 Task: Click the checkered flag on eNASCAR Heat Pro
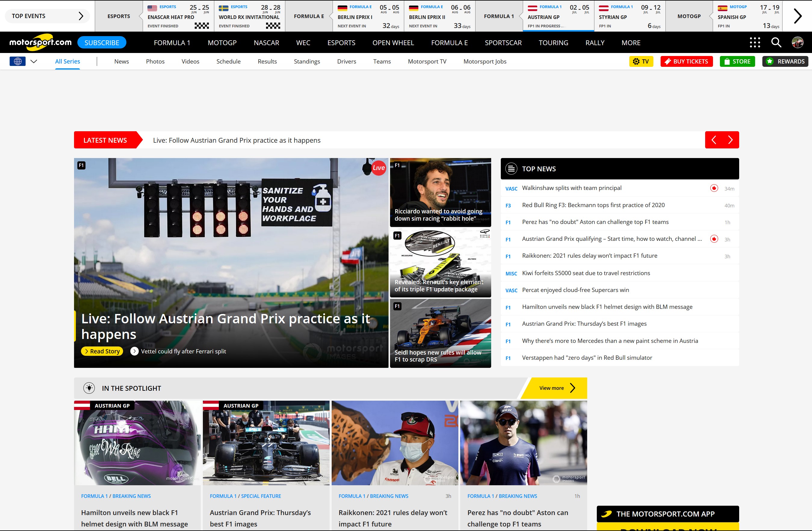[202, 26]
